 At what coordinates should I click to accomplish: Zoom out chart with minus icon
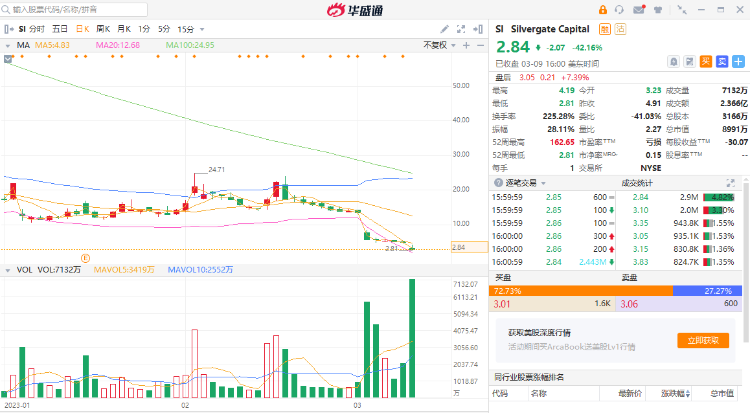click(x=480, y=45)
